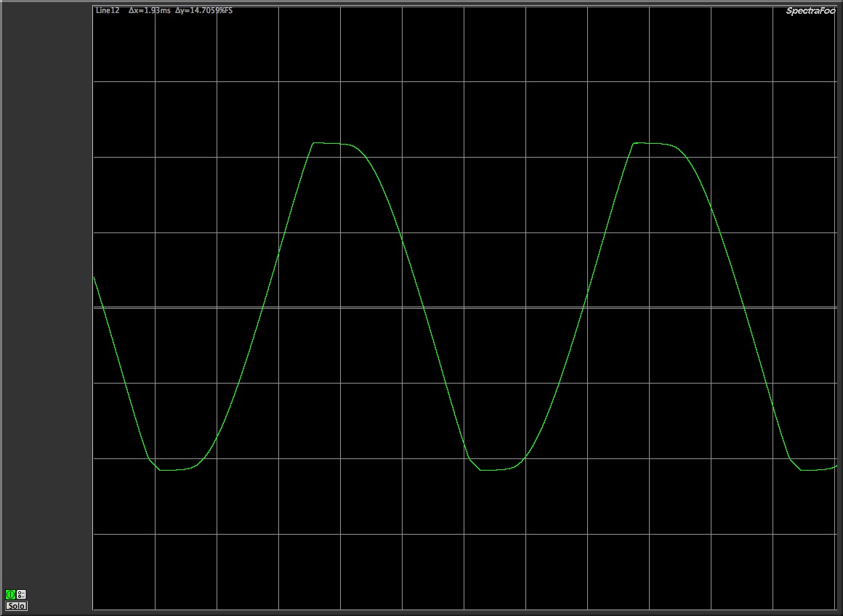Click the Δx=1.93ms time readout

point(154,11)
